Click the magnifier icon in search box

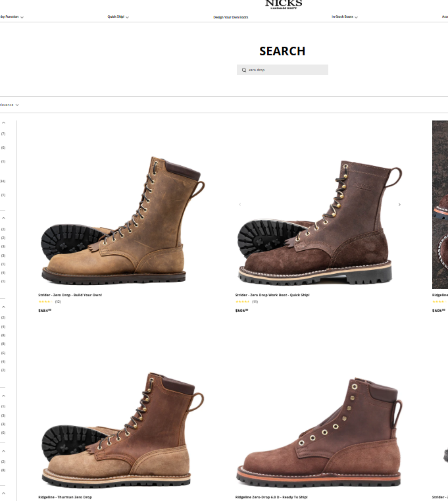[244, 70]
